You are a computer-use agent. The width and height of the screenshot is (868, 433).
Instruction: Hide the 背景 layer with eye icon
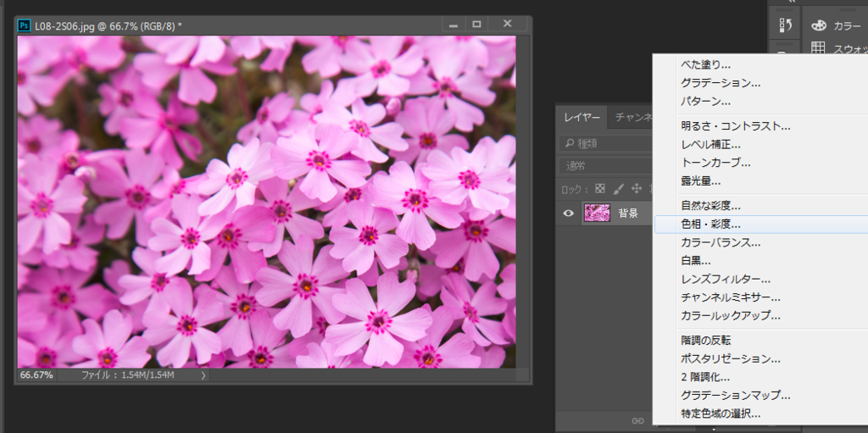pos(569,214)
